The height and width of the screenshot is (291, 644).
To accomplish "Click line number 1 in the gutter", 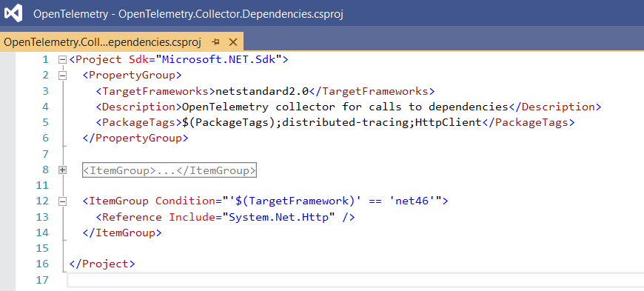I will click(x=46, y=59).
